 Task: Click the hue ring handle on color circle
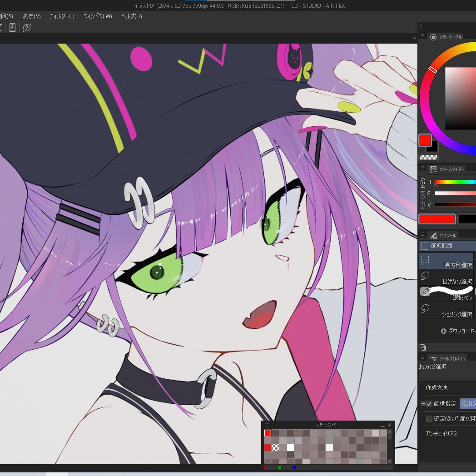[x=433, y=69]
